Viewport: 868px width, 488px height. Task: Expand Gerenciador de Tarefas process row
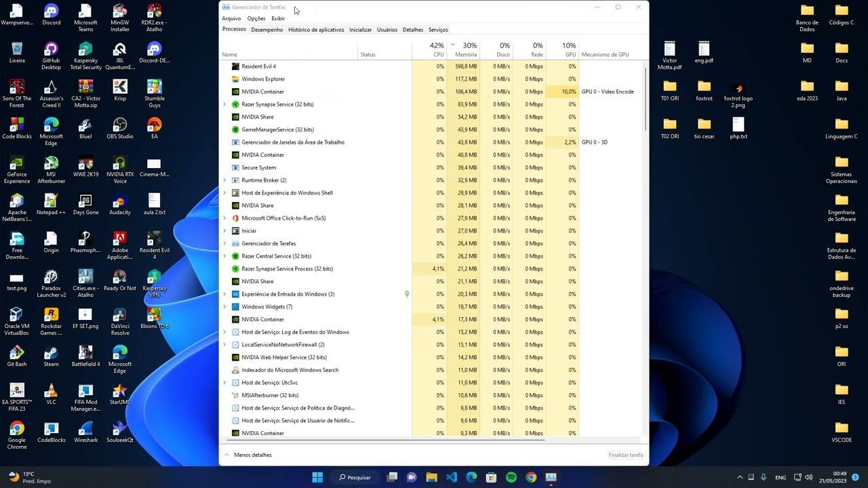224,243
